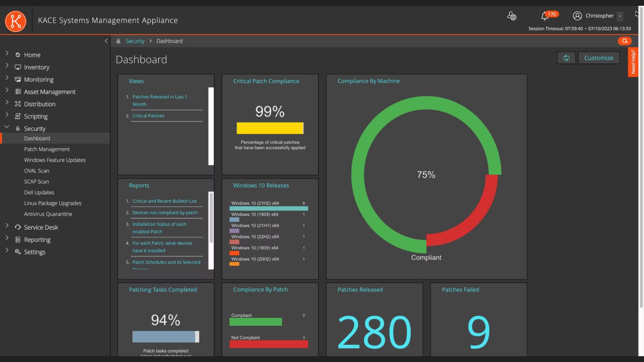Collapse the Security section chevron

[7, 127]
